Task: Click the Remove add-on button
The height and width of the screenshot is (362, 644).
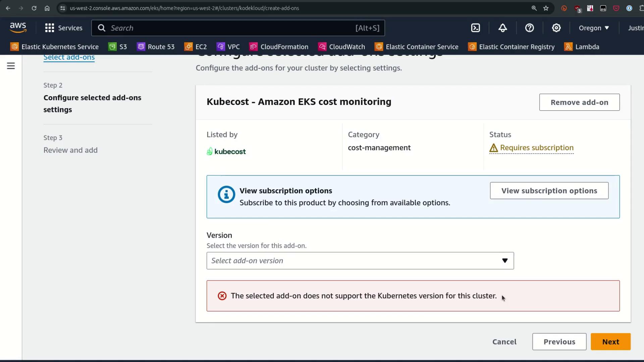Action: coord(579,102)
